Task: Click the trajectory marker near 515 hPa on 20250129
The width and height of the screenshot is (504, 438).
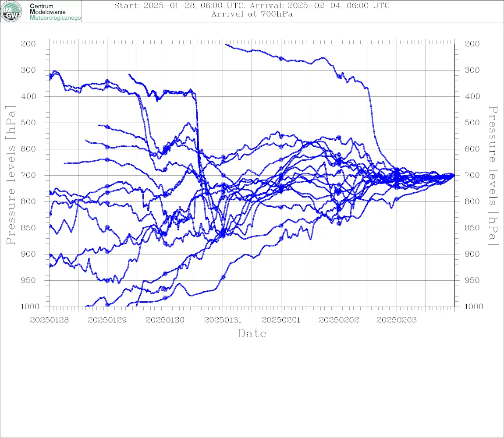Action: pyautogui.click(x=107, y=127)
